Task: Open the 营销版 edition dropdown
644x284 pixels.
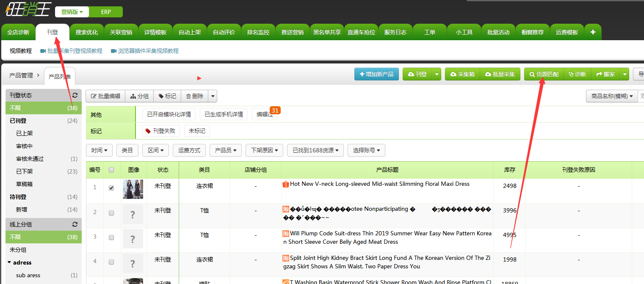Action: click(x=72, y=12)
